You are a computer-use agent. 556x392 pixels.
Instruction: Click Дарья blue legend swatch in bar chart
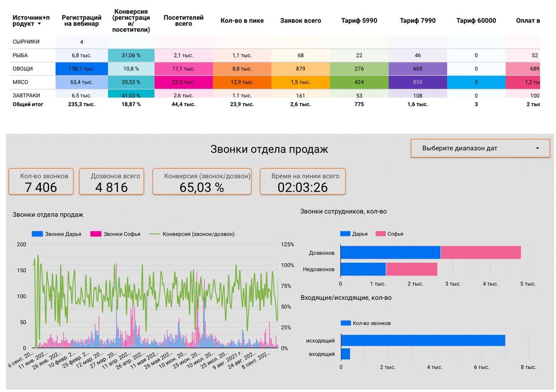(x=345, y=234)
